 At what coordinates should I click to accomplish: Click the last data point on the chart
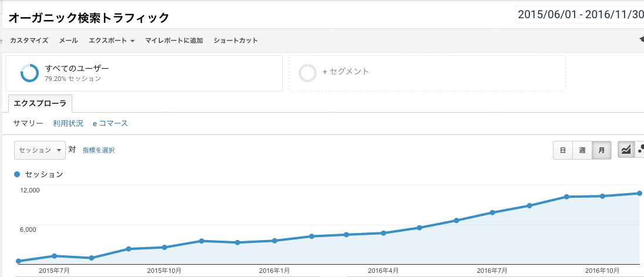[639, 193]
